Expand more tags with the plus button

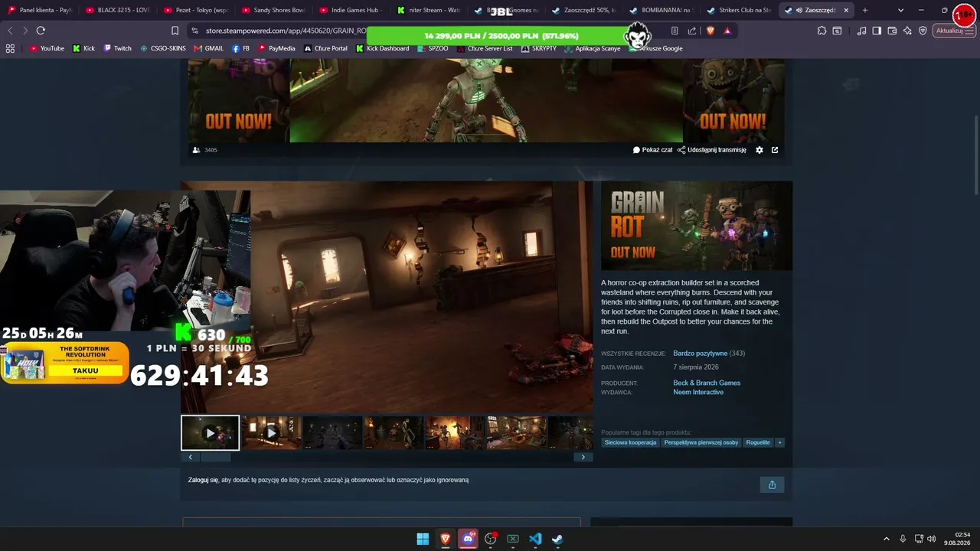coord(779,442)
